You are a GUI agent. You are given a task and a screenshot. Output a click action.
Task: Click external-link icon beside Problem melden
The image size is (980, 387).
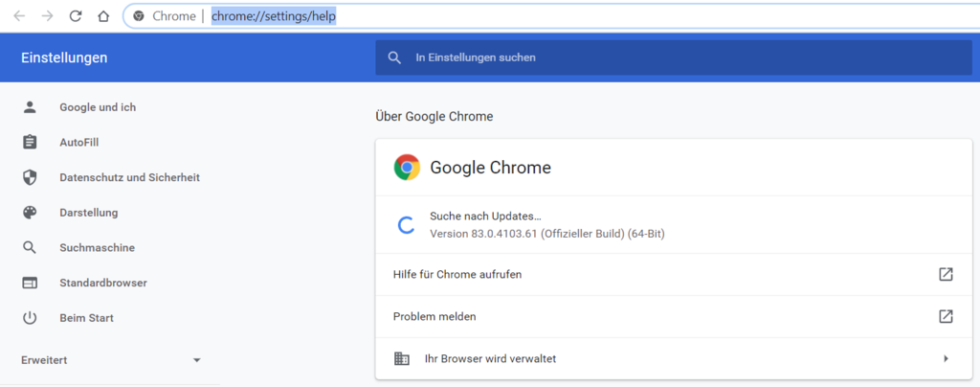[x=946, y=316]
